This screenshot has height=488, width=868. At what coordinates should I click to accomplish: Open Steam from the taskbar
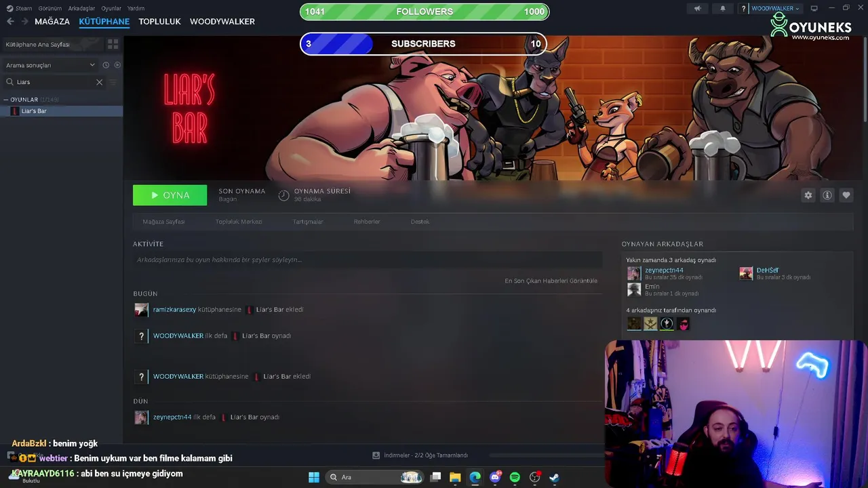point(554,477)
